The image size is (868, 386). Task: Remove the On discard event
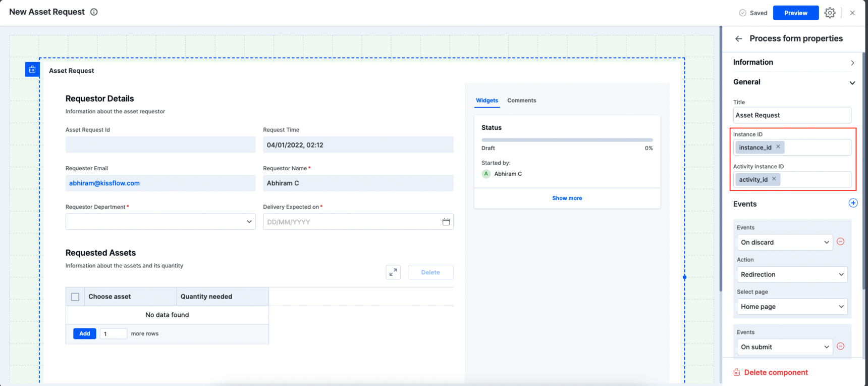coord(840,242)
